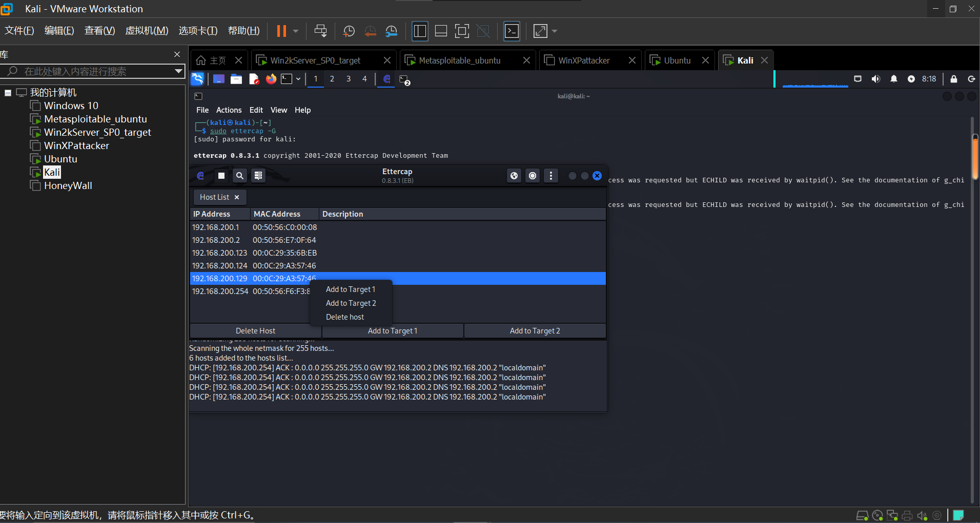Screen dimensions: 980x523
Task: Click the IP Address column header
Action: (x=220, y=214)
